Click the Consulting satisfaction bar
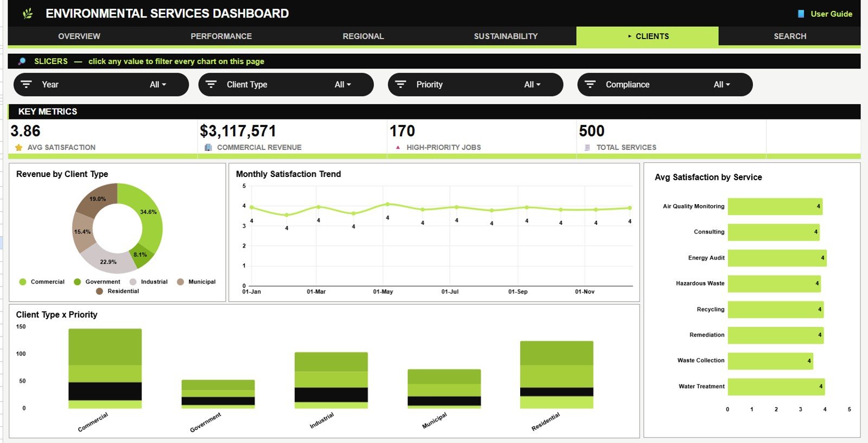 point(774,232)
